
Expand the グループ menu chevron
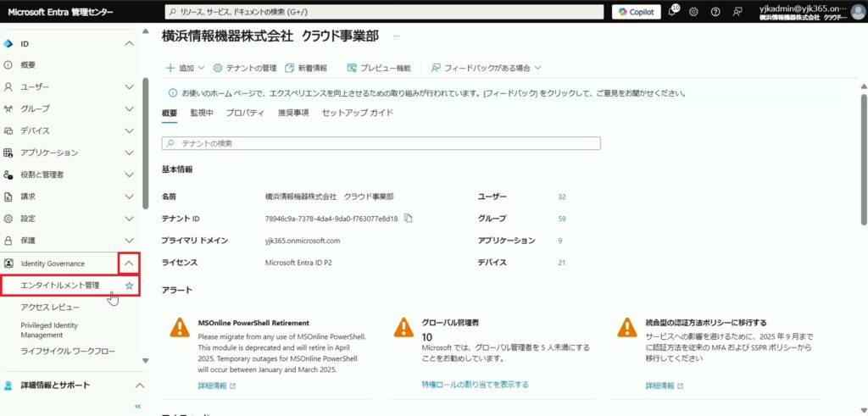pyautogui.click(x=129, y=108)
